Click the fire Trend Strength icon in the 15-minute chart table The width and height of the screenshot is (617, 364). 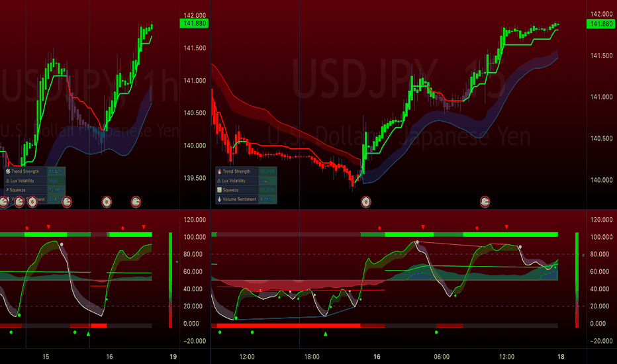coord(220,171)
